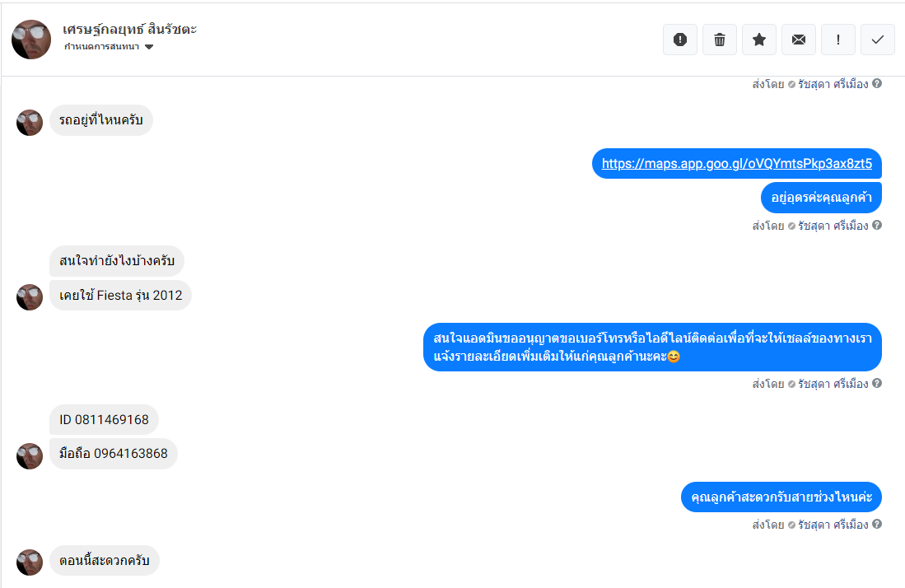
Task: Click the help icon under the long admin message
Action: click(x=877, y=383)
